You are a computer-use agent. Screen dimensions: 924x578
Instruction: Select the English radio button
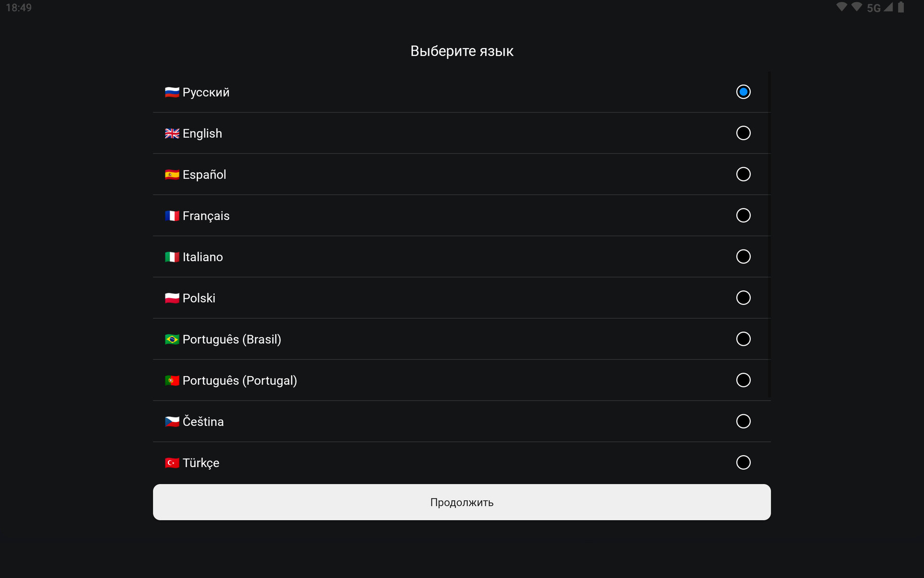(x=743, y=133)
